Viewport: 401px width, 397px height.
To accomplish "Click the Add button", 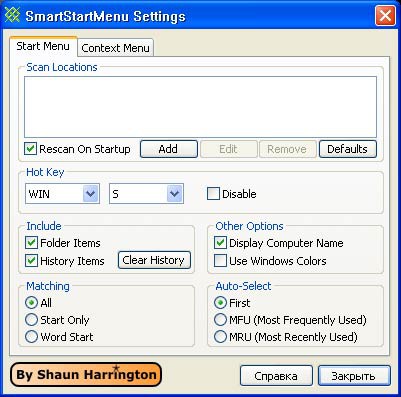I will (x=169, y=149).
